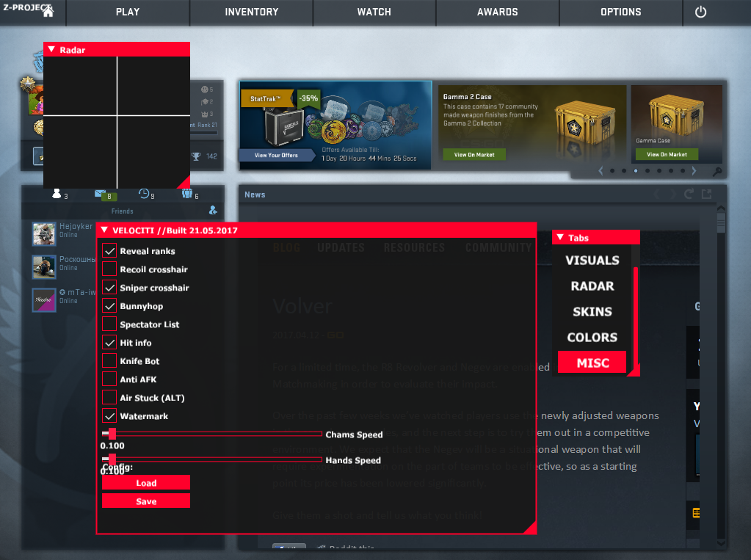This screenshot has height=560, width=751.
Task: Open the OPTIONS menu
Action: [x=621, y=12]
